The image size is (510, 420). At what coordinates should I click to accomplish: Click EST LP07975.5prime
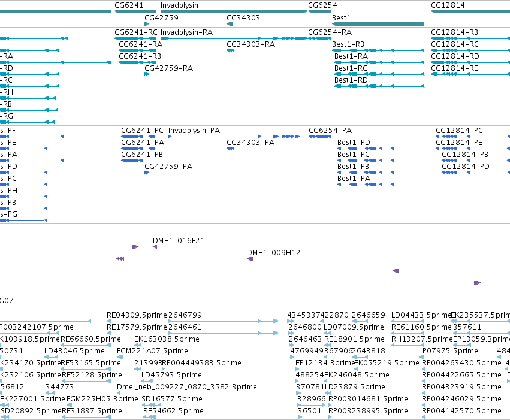click(448, 352)
